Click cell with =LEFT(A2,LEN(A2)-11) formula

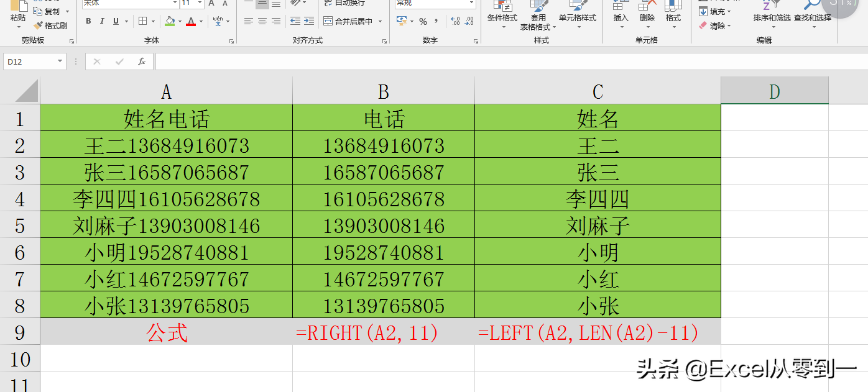point(598,332)
